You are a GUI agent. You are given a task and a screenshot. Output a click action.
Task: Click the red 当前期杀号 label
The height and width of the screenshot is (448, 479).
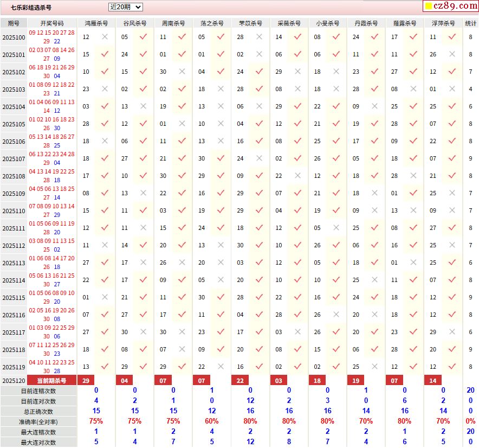point(52,381)
